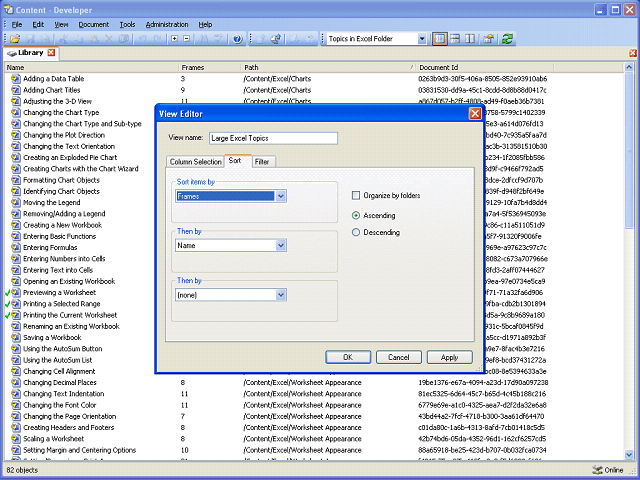Enable the Organize by folders checkbox
The image size is (640, 480).
point(356,196)
